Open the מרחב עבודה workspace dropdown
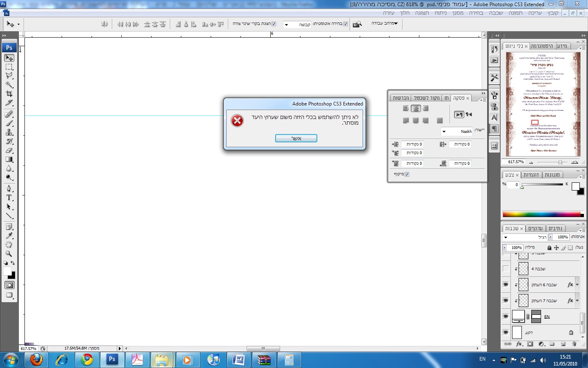The height and width of the screenshot is (368, 588). pos(384,23)
